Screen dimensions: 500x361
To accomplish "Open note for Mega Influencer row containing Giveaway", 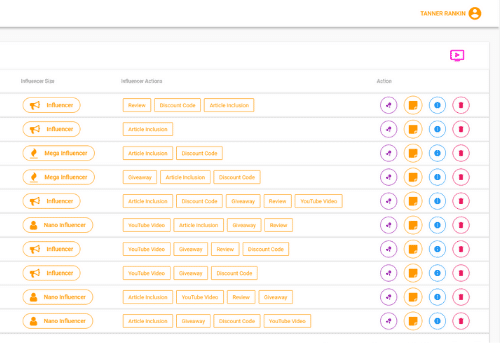I will tap(413, 177).
